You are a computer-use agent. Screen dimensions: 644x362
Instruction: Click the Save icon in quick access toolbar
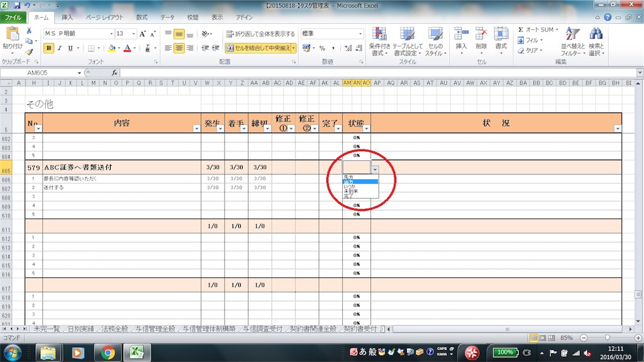16,5
